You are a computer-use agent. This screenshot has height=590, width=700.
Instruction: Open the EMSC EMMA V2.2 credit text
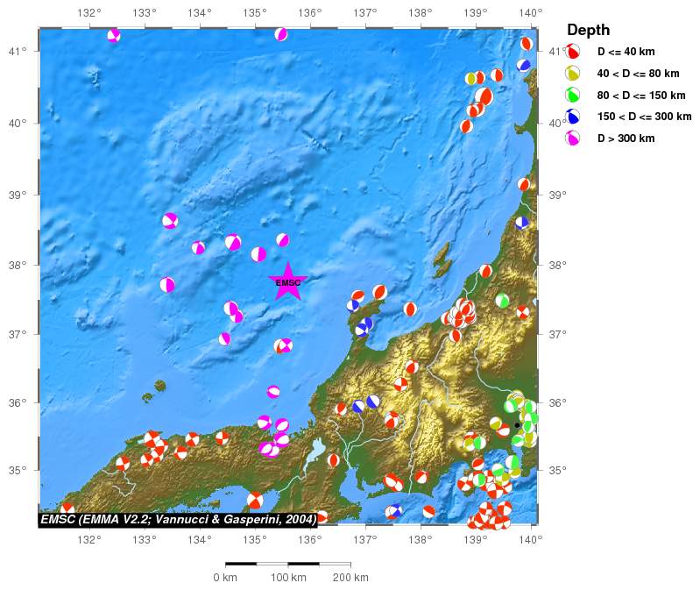[179, 520]
